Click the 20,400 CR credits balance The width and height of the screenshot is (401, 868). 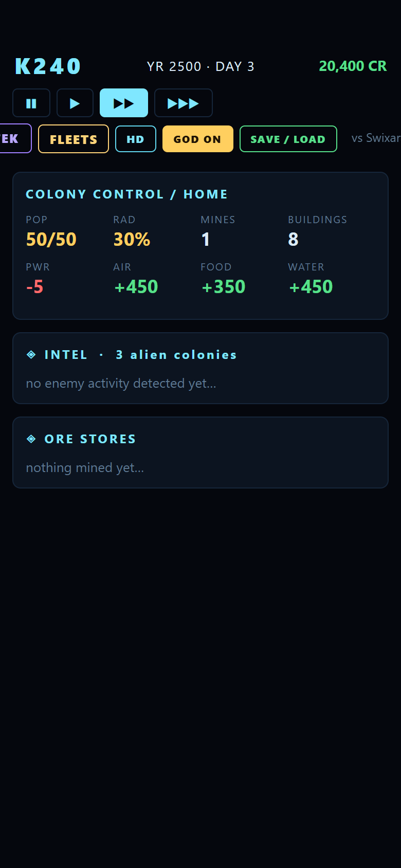pyautogui.click(x=353, y=66)
